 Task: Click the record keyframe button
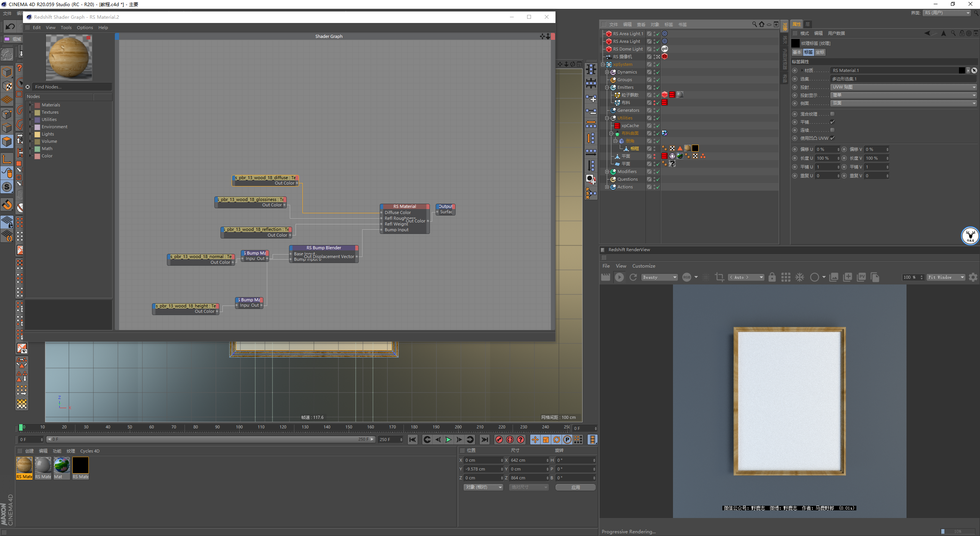(x=499, y=440)
